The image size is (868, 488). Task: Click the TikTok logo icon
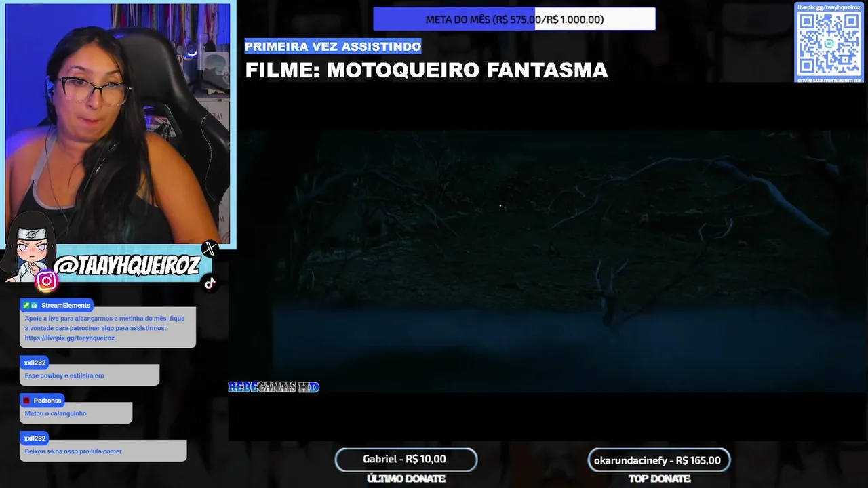tap(210, 283)
